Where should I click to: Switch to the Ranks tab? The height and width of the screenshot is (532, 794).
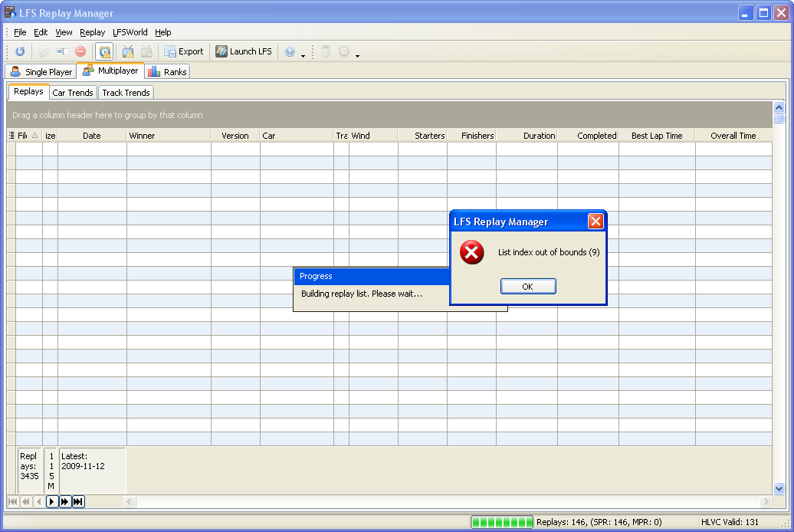coord(168,71)
